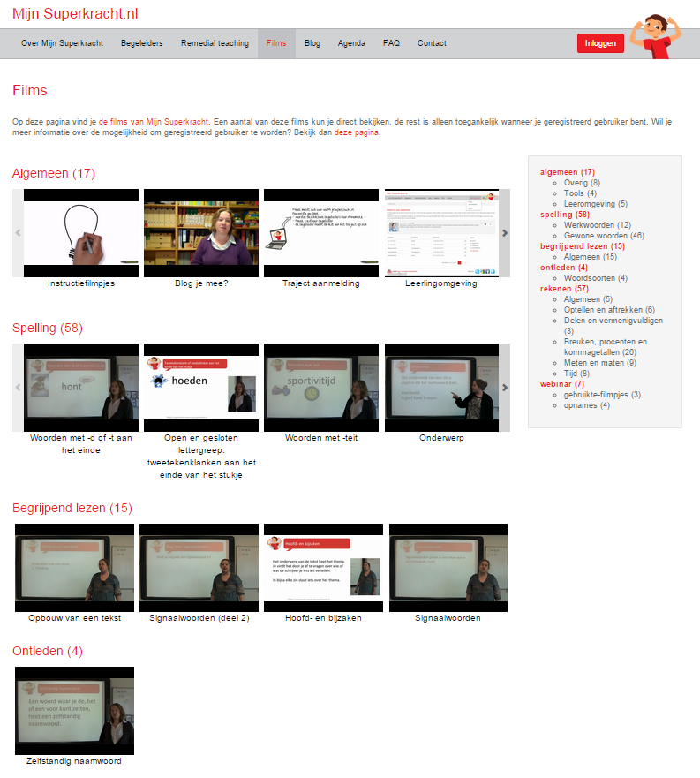Open the Over Mijn Superkracht menu
The height and width of the screenshot is (778, 700).
tap(62, 43)
